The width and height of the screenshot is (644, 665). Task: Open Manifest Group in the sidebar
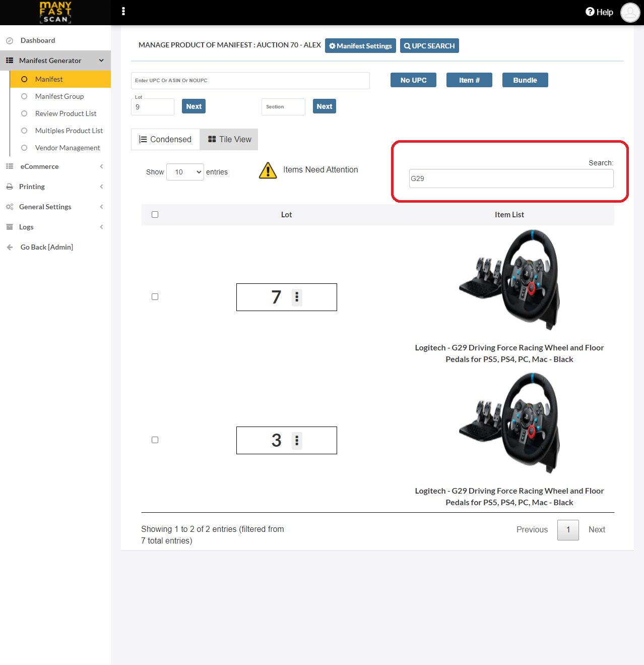[59, 96]
